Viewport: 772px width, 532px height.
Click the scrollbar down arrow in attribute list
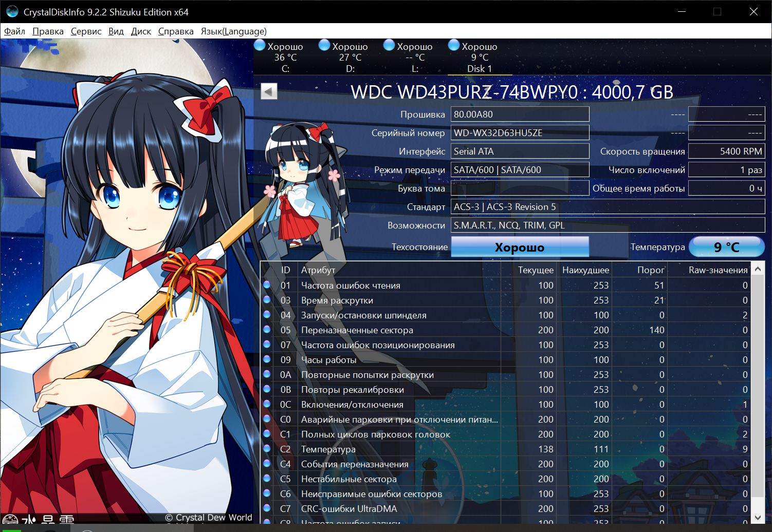pyautogui.click(x=758, y=517)
